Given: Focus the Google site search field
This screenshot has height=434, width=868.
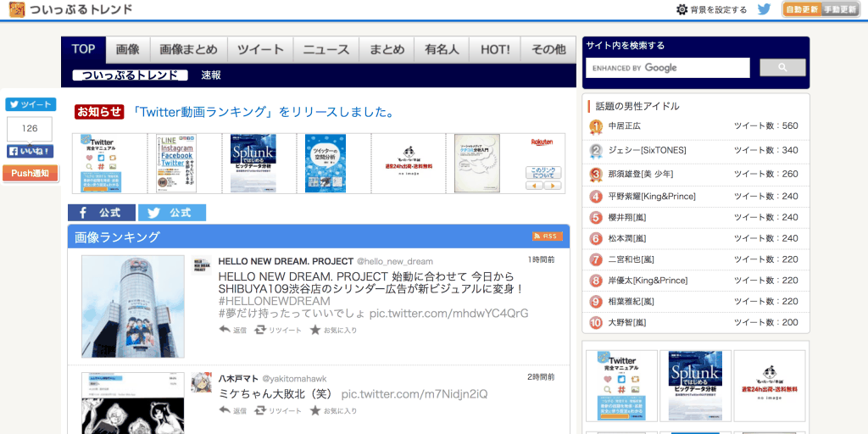Looking at the screenshot, I should click(x=668, y=68).
